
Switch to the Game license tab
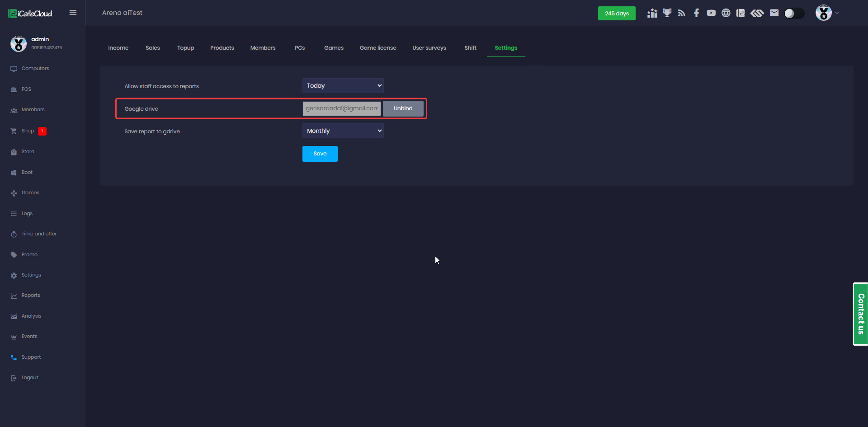(x=377, y=48)
